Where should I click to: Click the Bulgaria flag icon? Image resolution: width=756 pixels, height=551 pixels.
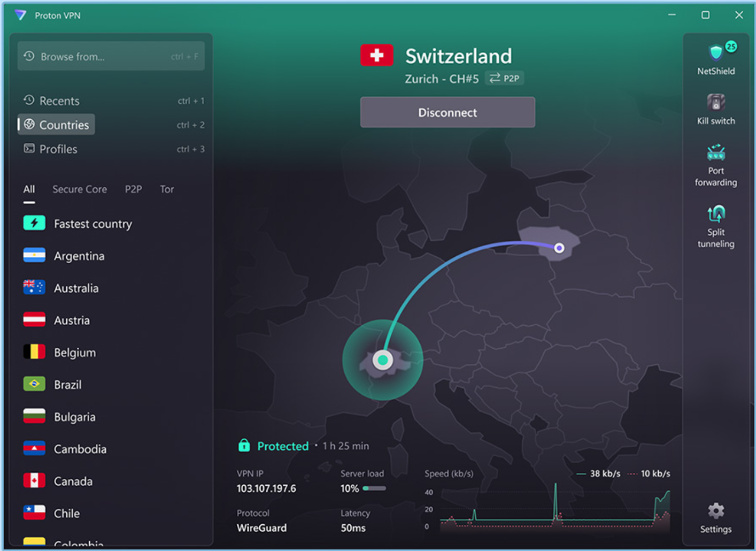[34, 416]
